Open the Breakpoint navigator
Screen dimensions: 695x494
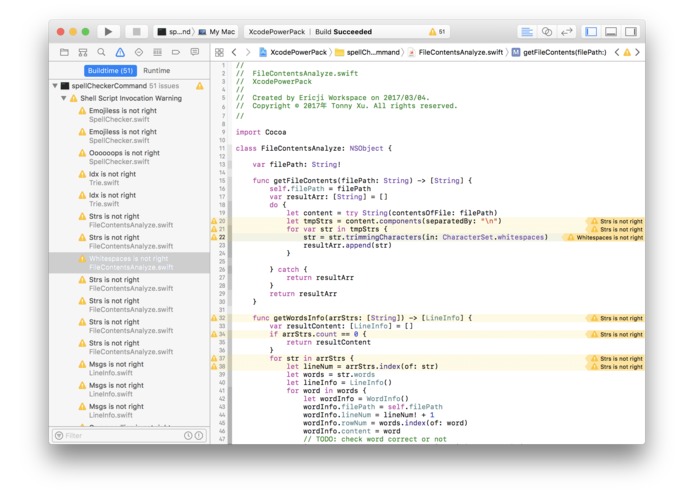pos(176,52)
